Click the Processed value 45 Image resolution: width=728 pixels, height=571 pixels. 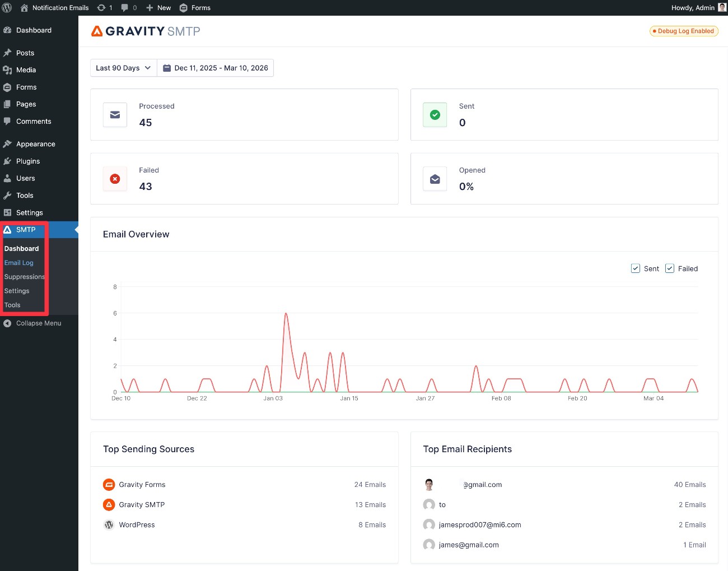pos(146,123)
